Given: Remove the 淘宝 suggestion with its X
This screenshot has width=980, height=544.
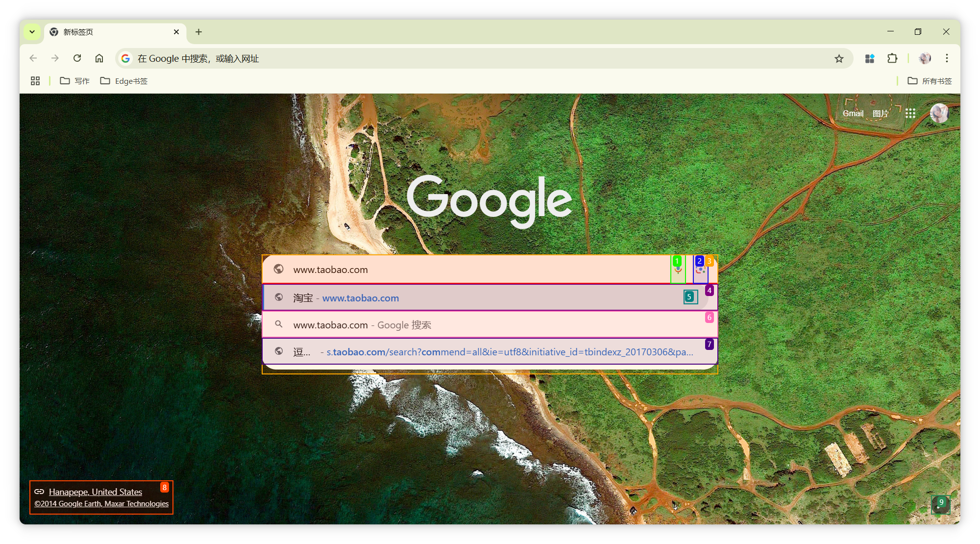Looking at the screenshot, I should (x=690, y=297).
